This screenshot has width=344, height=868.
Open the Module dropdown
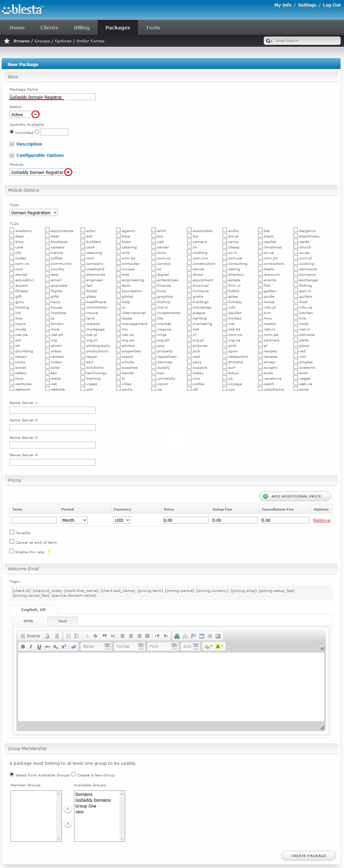(41, 172)
